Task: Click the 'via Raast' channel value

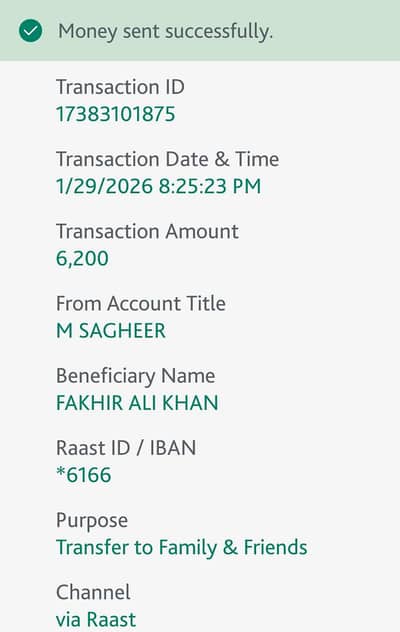Action: coord(96,620)
